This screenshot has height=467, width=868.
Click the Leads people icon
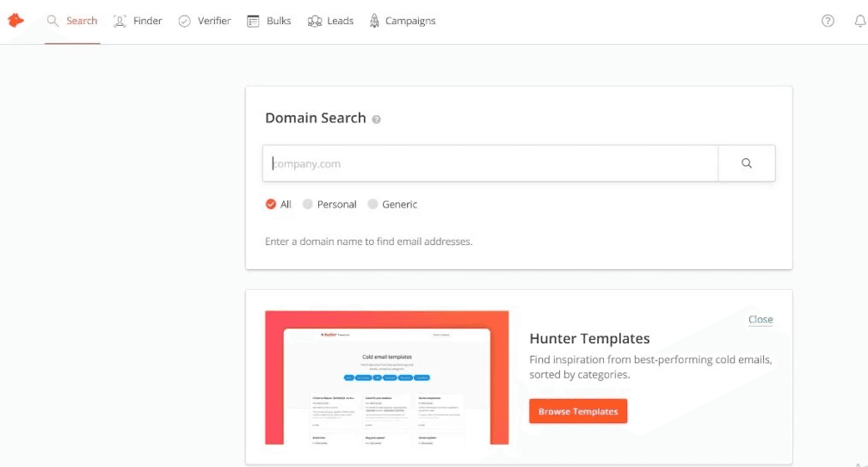tap(315, 21)
